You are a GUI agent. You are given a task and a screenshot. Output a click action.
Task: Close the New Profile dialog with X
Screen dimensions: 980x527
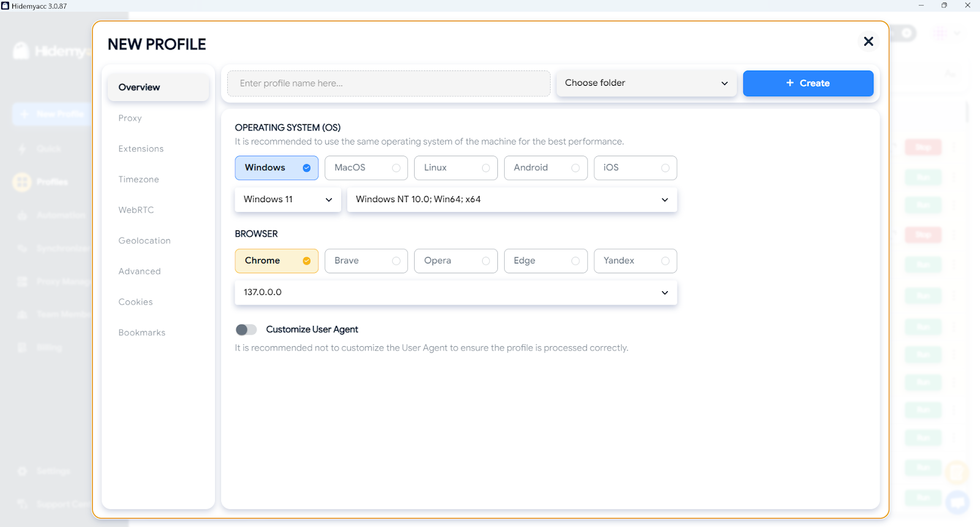coord(868,42)
